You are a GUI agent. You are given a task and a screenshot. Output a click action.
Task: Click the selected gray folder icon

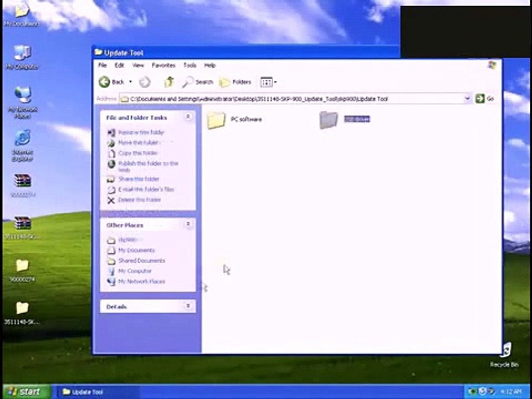click(x=329, y=120)
